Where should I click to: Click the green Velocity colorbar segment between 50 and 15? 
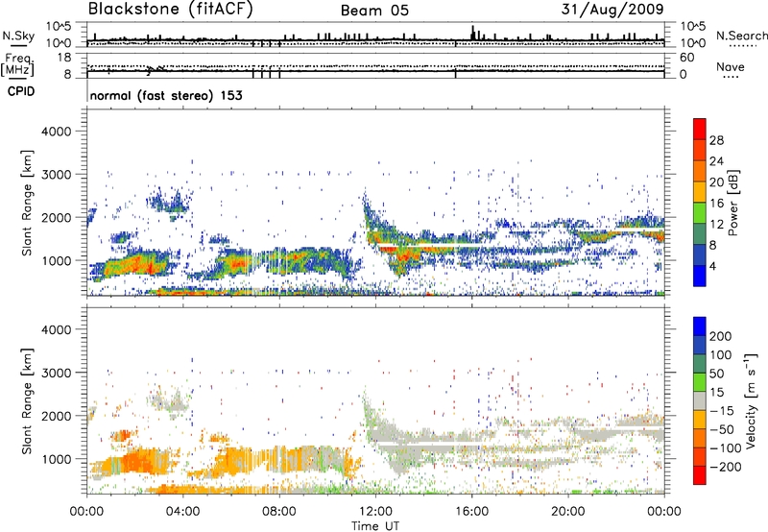[700, 382]
